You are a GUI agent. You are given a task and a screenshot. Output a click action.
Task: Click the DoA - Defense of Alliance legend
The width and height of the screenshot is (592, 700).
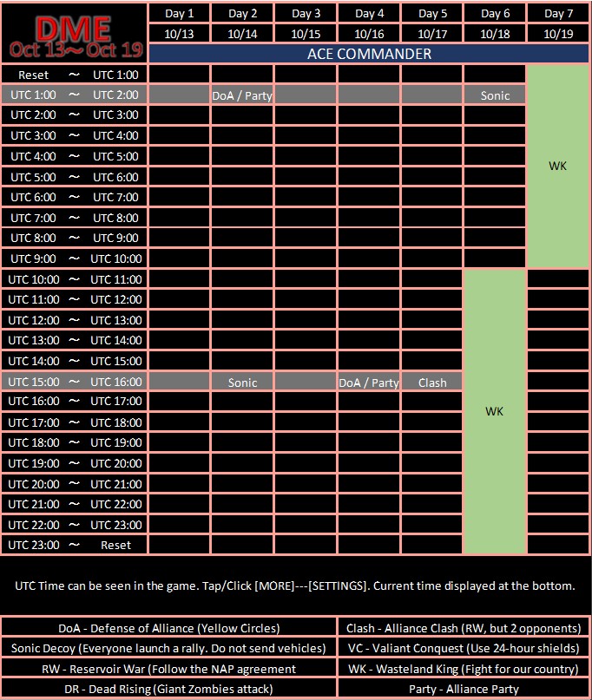169,628
